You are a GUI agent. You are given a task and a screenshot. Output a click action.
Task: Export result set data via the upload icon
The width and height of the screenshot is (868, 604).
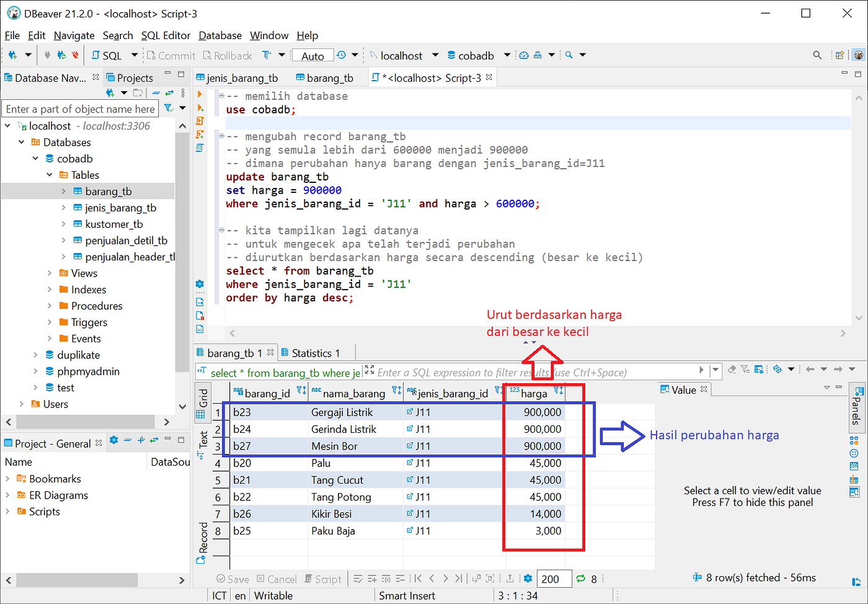510,579
